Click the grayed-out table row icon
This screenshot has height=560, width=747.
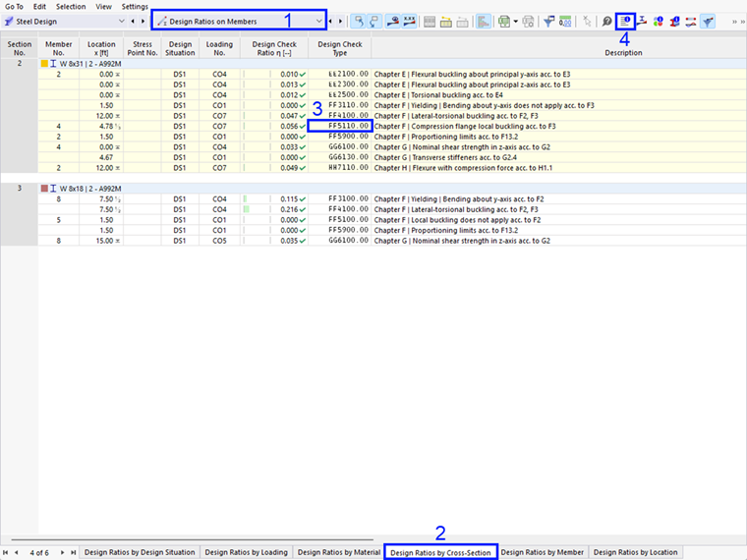coord(462,22)
